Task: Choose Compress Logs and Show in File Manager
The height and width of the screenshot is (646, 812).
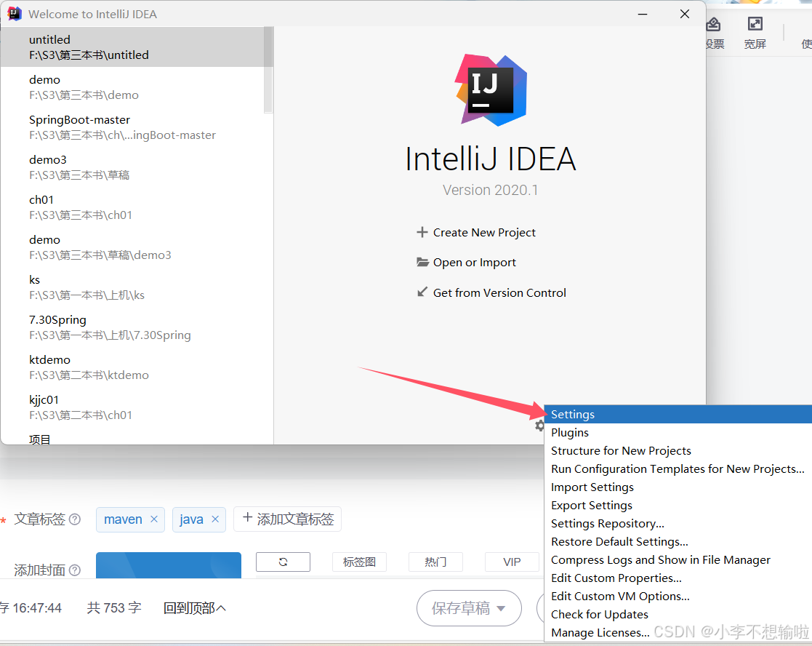Action: pos(678,559)
